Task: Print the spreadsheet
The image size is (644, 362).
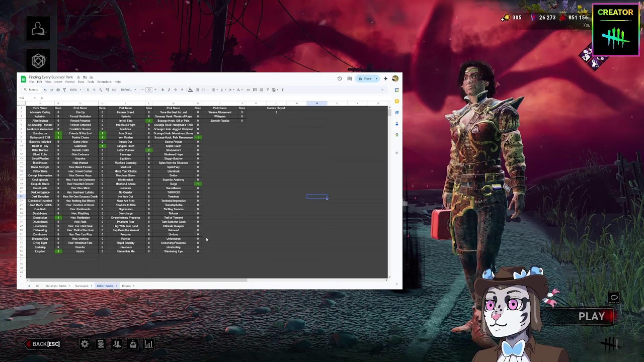Action: click(x=58, y=89)
